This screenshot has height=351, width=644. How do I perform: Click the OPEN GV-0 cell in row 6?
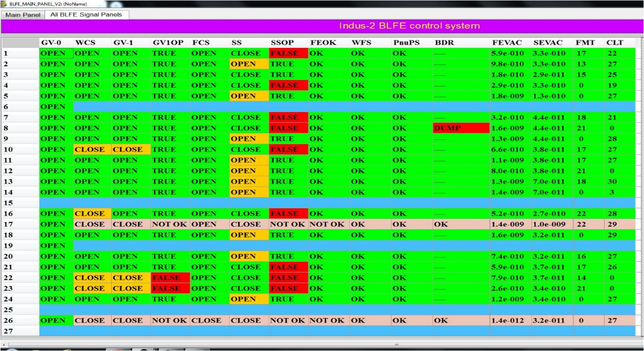[x=56, y=107]
